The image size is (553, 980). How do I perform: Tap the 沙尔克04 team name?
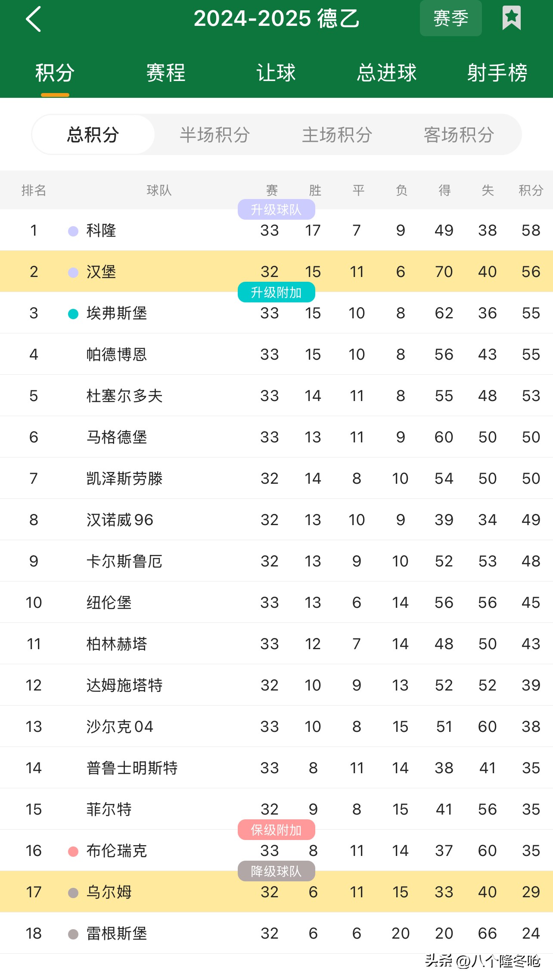120,727
